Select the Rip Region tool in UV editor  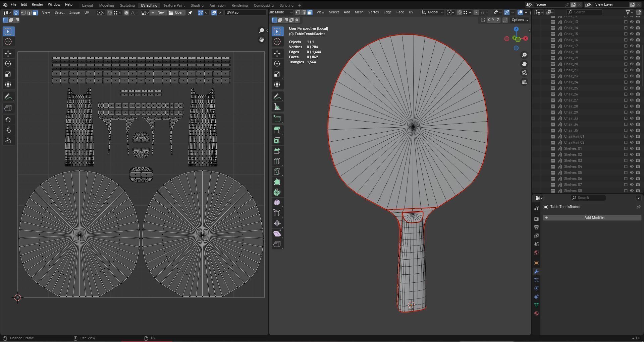click(x=8, y=108)
